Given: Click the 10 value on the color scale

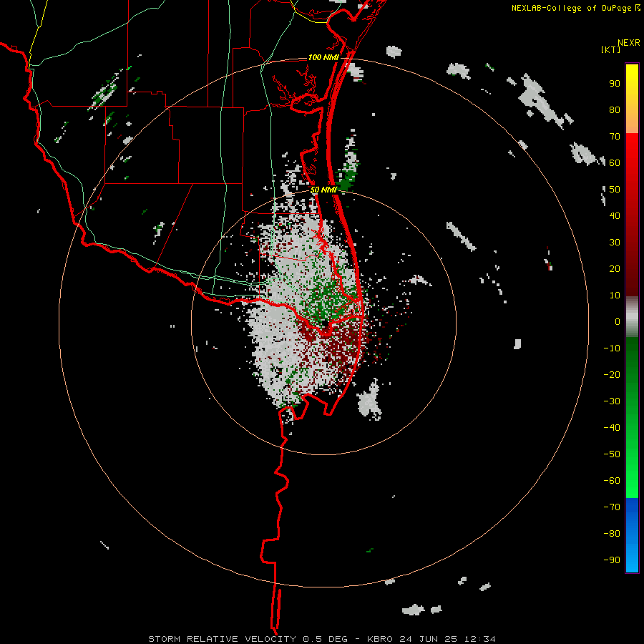Looking at the screenshot, I should (x=615, y=296).
